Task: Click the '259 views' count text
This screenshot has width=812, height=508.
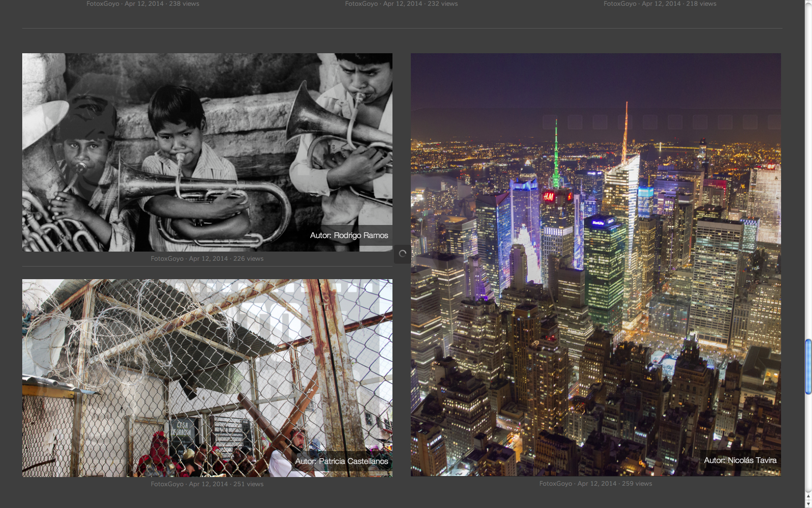Action: tap(637, 484)
